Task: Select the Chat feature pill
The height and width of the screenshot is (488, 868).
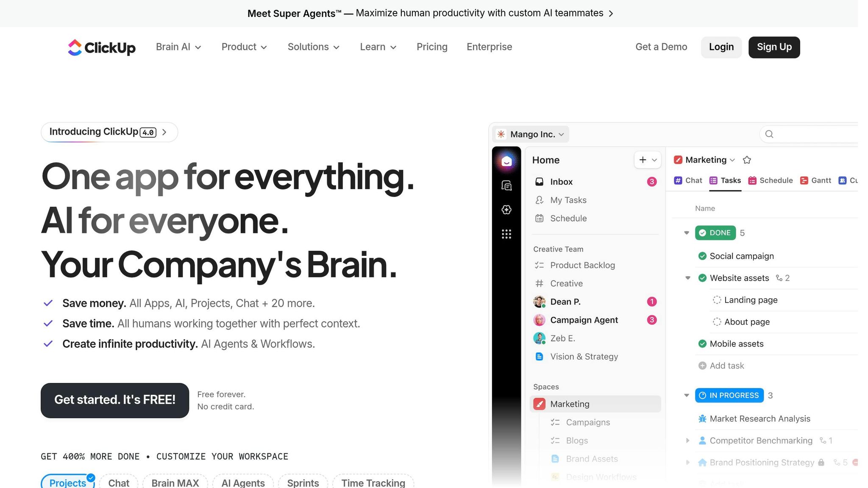Action: tap(119, 482)
